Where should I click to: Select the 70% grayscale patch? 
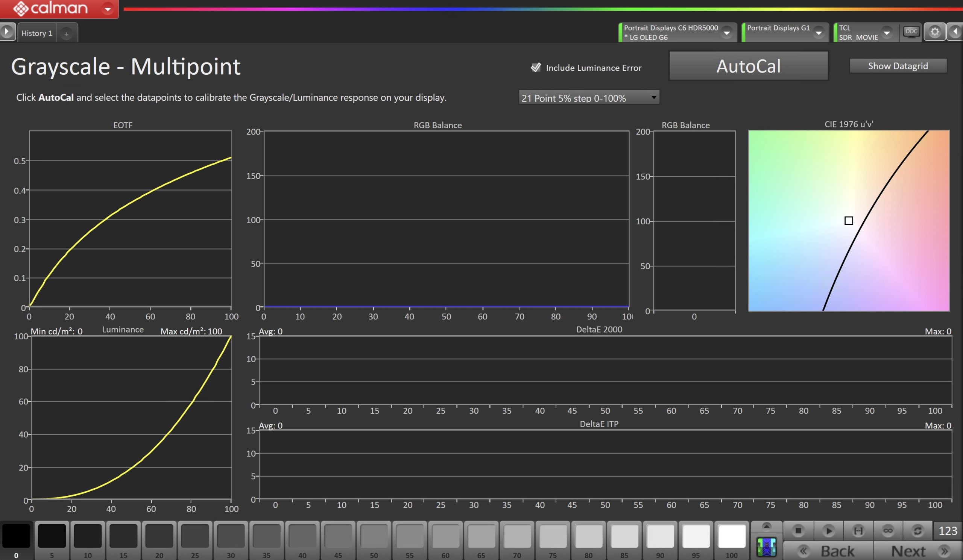click(x=517, y=540)
